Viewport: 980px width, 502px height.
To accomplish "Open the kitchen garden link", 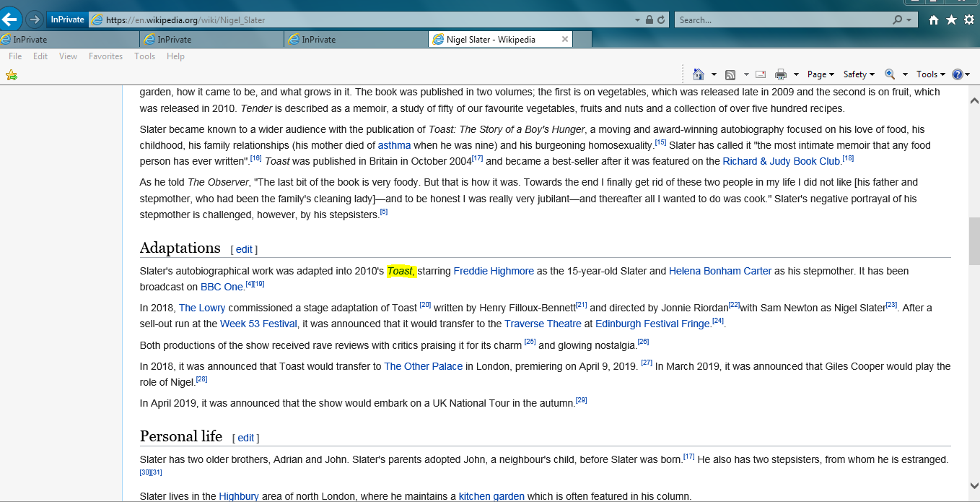I will pos(491,496).
